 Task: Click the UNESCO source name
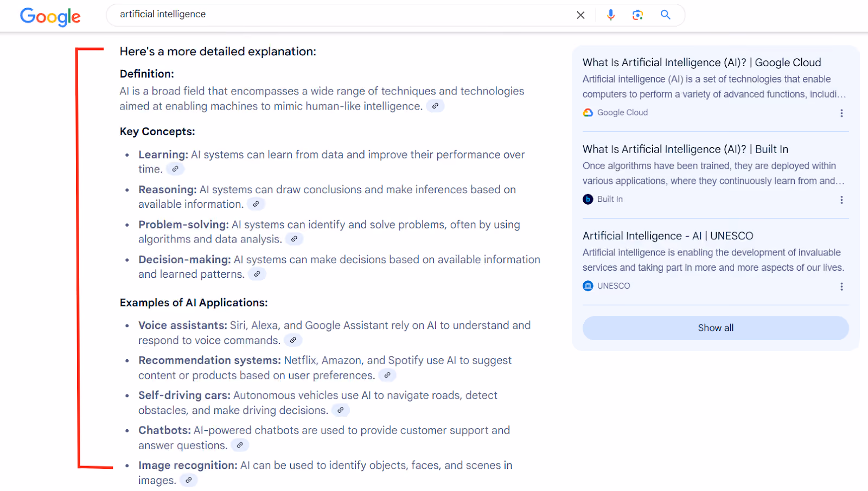[x=614, y=286]
